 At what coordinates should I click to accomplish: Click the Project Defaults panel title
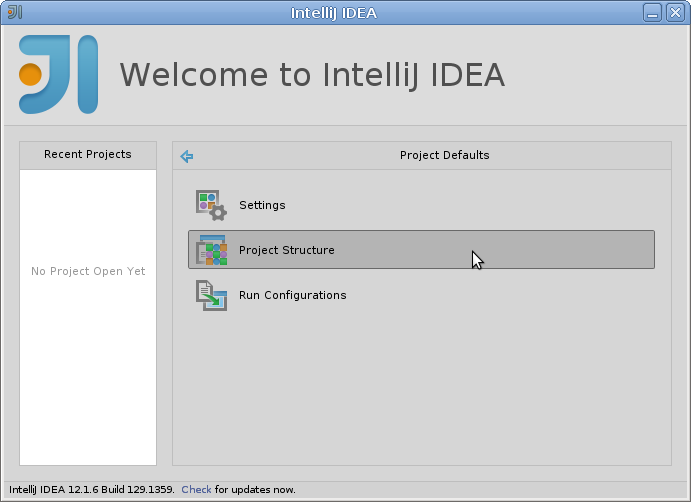point(444,155)
